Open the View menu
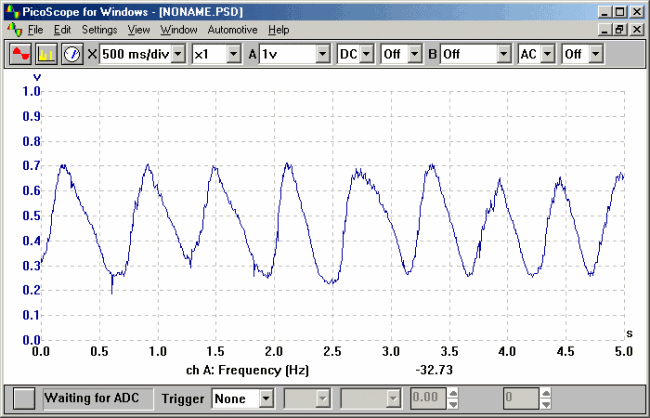Screen dimensions: 650x418 tap(139, 30)
